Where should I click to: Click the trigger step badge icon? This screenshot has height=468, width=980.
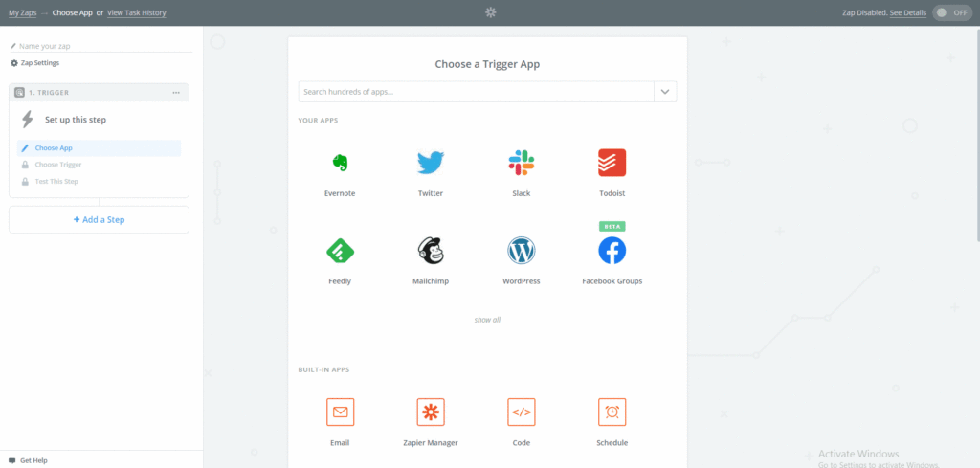tap(19, 93)
